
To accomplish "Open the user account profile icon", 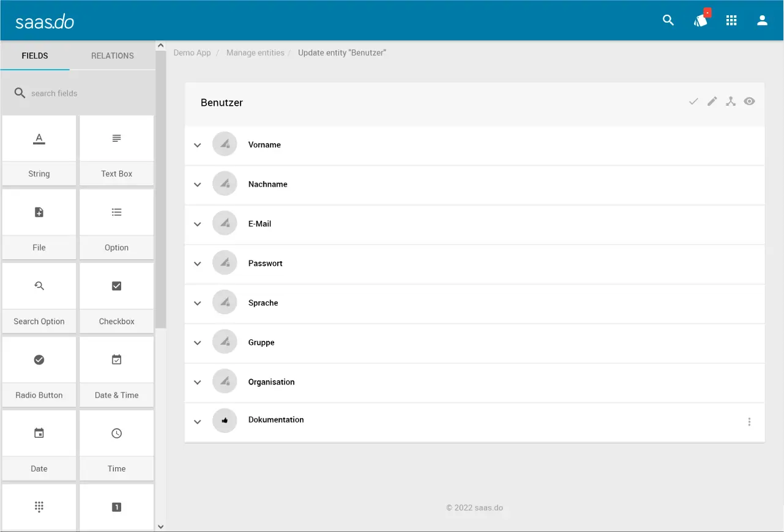I will click(762, 20).
